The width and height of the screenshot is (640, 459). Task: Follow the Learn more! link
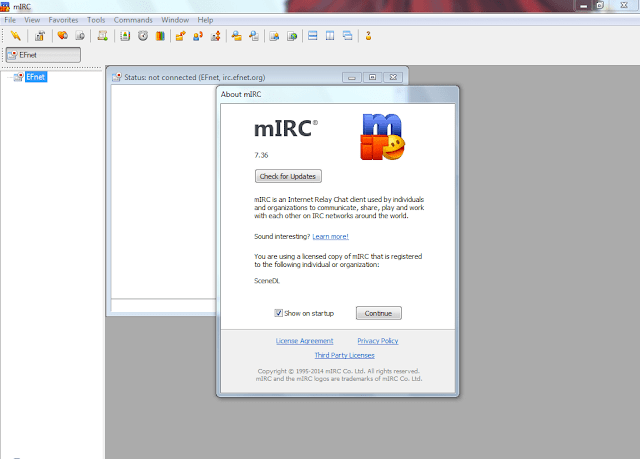click(x=331, y=237)
